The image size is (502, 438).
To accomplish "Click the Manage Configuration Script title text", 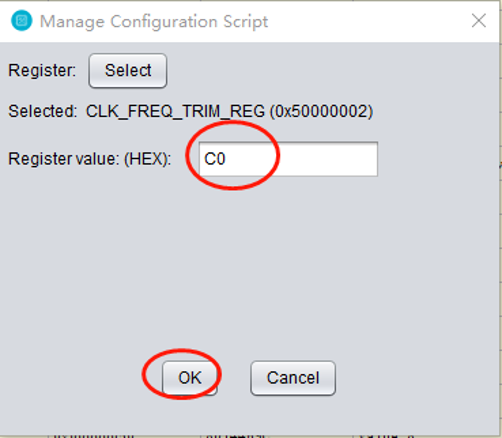I will pyautogui.click(x=154, y=22).
